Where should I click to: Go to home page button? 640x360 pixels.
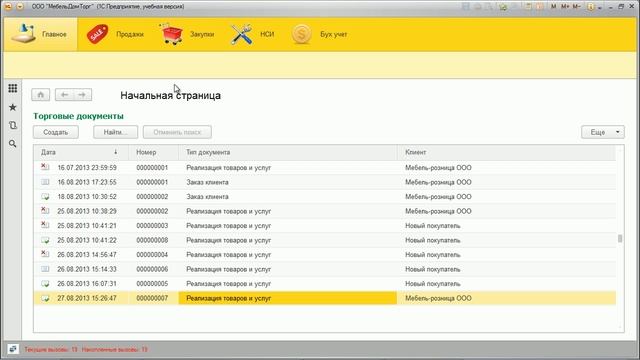tap(41, 95)
